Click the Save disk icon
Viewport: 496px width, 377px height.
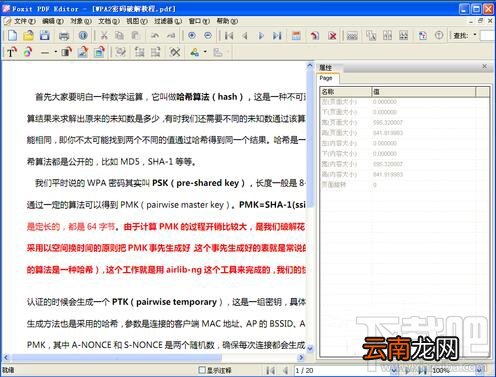coord(45,35)
